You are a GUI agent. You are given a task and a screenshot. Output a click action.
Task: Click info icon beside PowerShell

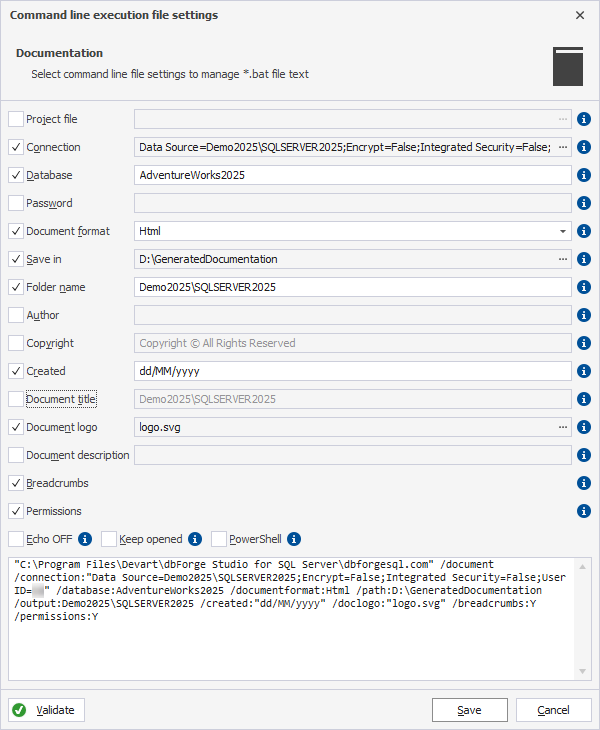point(294,539)
